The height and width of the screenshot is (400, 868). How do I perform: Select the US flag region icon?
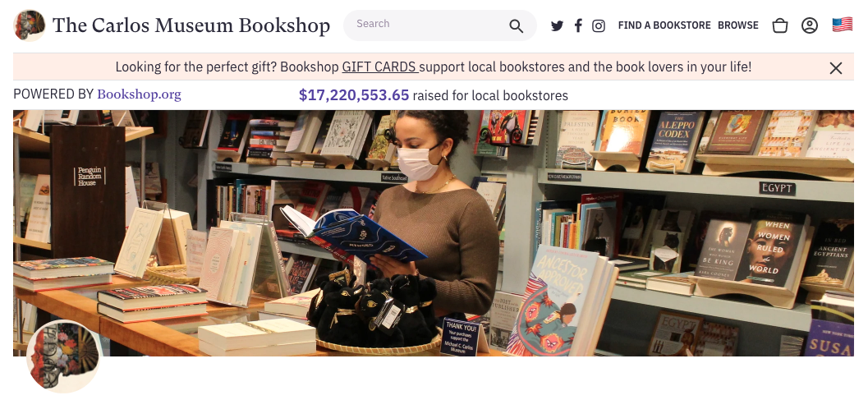coord(843,25)
